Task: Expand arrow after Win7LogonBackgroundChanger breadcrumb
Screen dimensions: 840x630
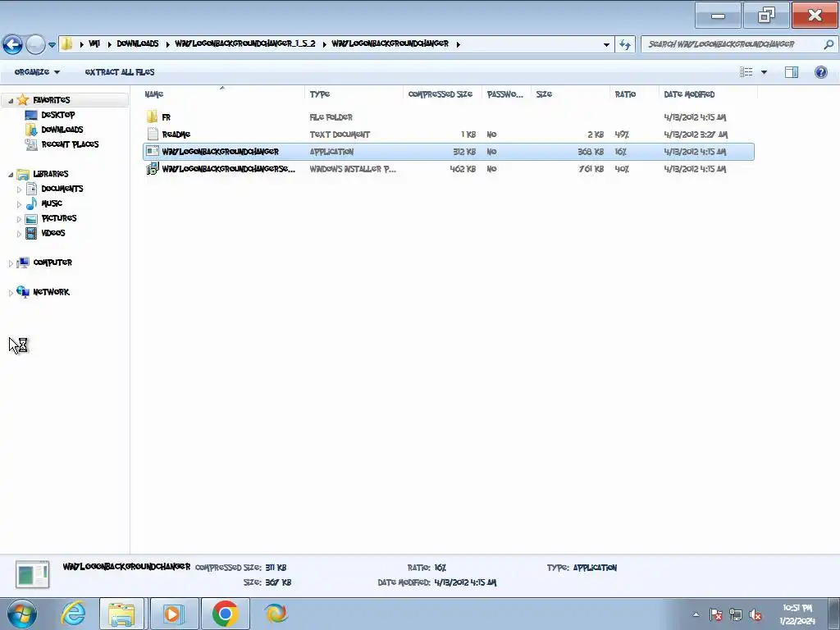Action: click(x=458, y=44)
